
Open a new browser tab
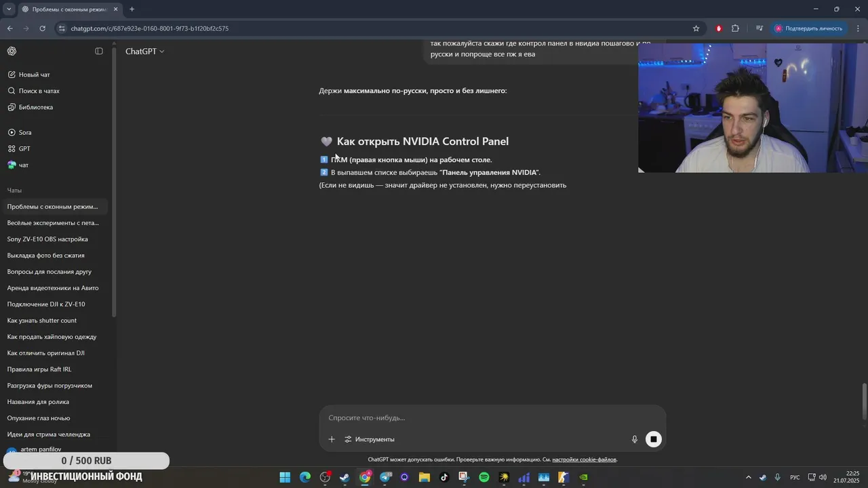[x=132, y=9]
